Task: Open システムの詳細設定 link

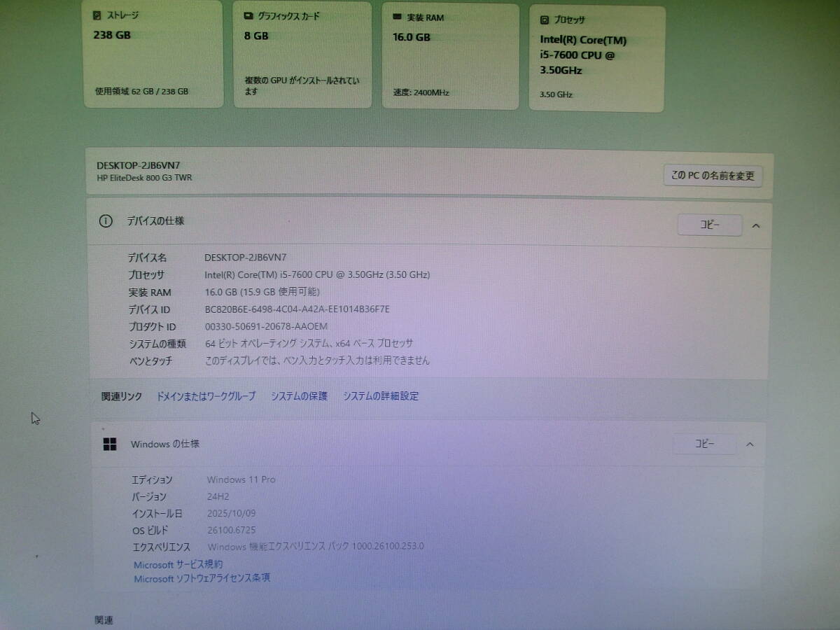Action: coord(381,396)
